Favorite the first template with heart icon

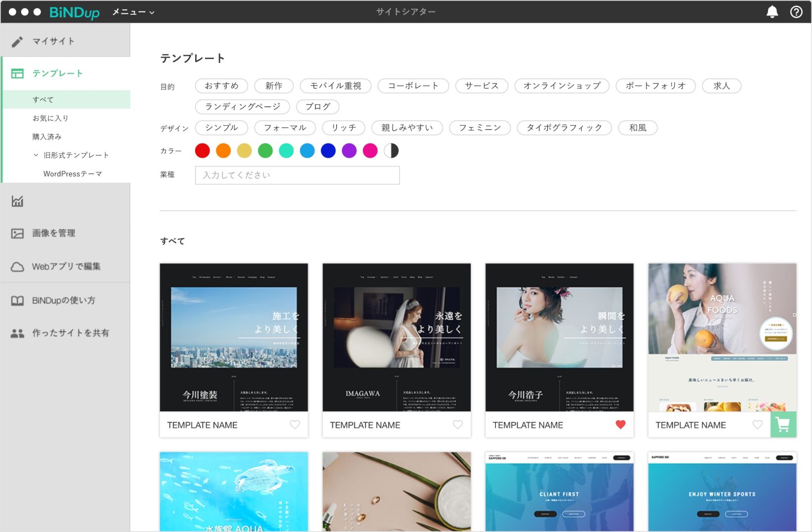[x=295, y=425]
